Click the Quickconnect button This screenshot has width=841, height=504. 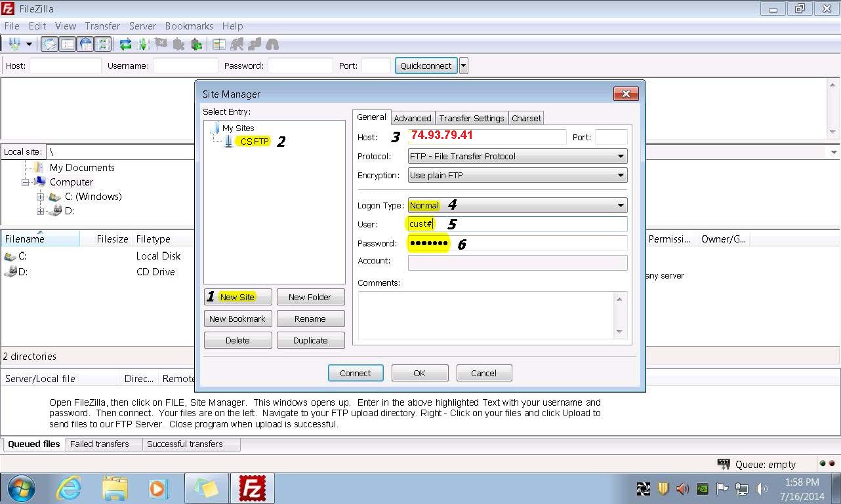(x=426, y=66)
